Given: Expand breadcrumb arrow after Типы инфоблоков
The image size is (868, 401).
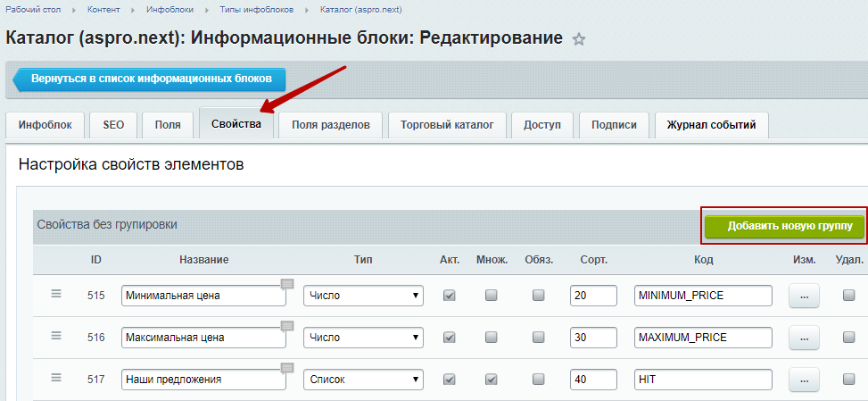Looking at the screenshot, I should point(307,11).
